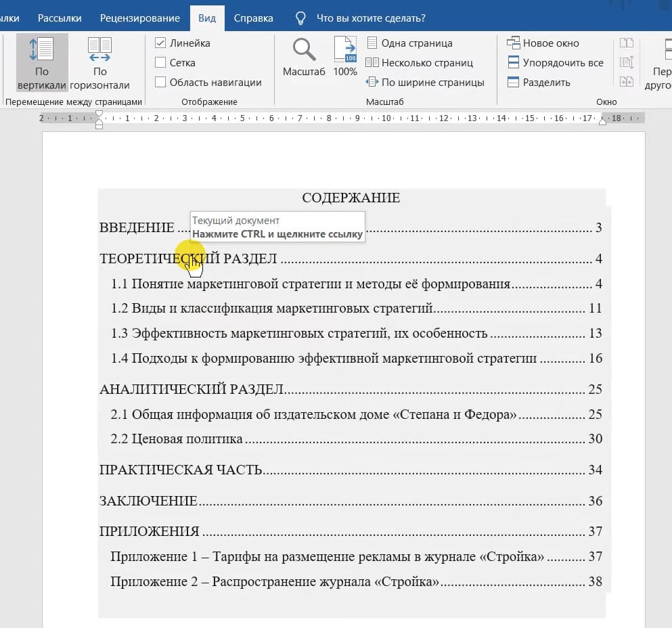Click Разделить to split the window
The width and height of the screenshot is (672, 628).
[539, 83]
